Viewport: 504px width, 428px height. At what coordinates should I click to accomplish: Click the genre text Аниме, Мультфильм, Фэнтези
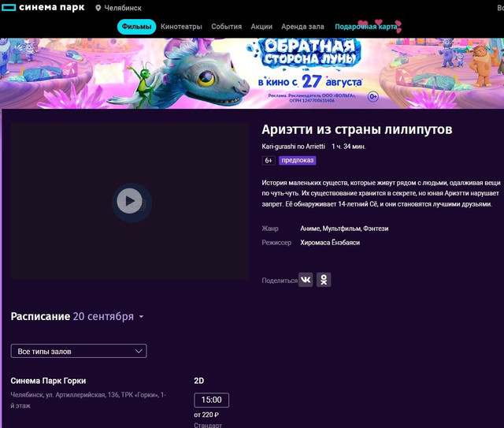(344, 229)
